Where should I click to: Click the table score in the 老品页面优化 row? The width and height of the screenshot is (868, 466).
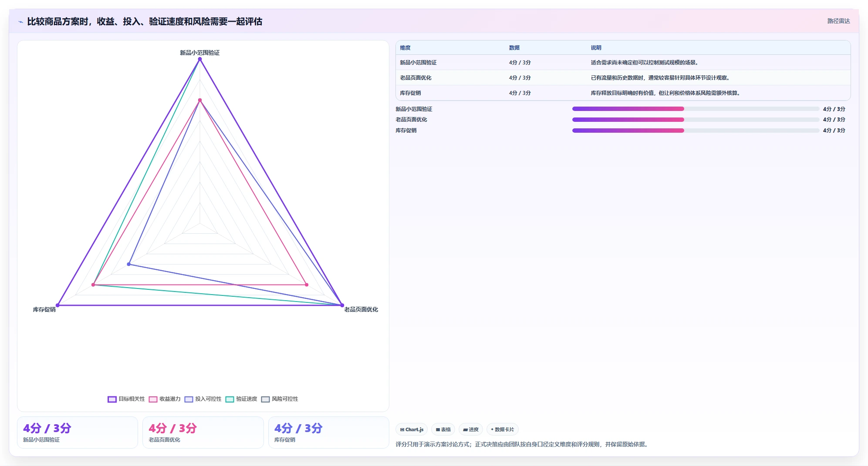point(520,78)
